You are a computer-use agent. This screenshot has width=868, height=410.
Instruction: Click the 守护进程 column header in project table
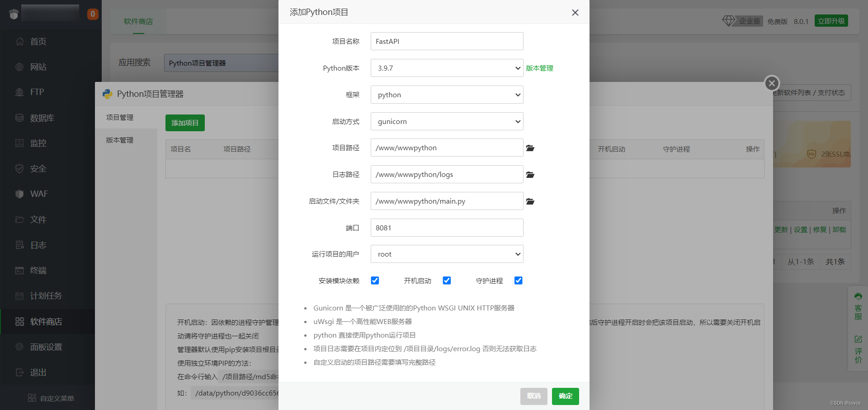(676, 149)
